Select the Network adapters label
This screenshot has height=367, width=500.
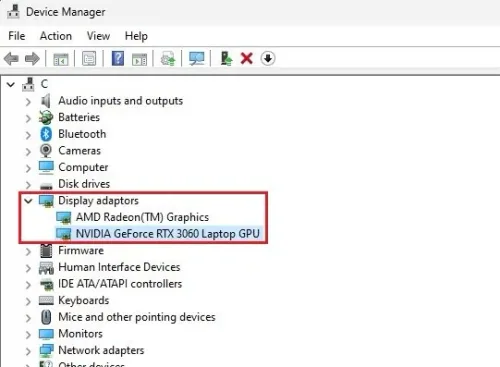coord(101,350)
